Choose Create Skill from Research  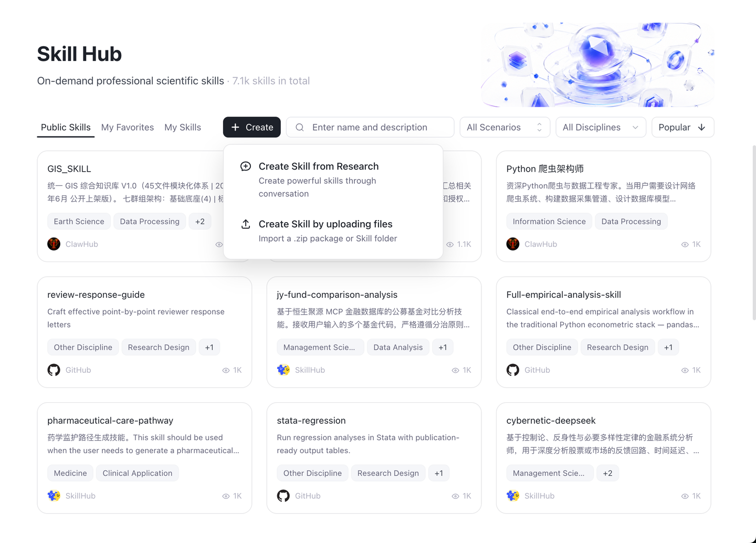[x=333, y=180]
